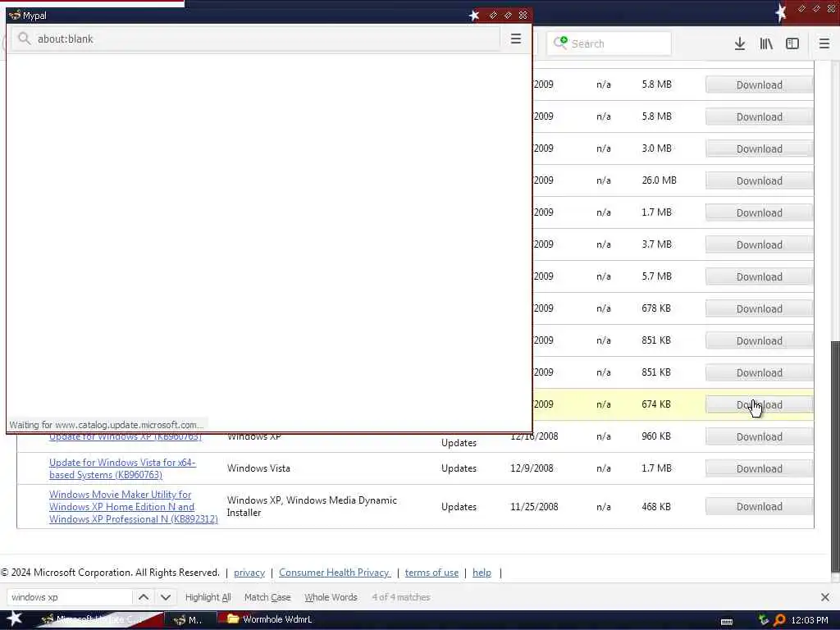Open Update for Windows Vista x64 KB960763 link
The height and width of the screenshot is (630, 840).
pos(122,468)
